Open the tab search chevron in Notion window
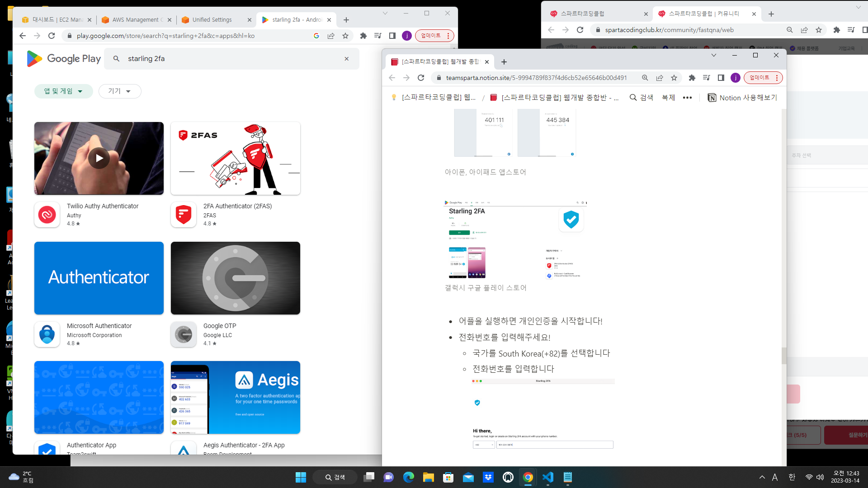The image size is (868, 488). coord(714,55)
